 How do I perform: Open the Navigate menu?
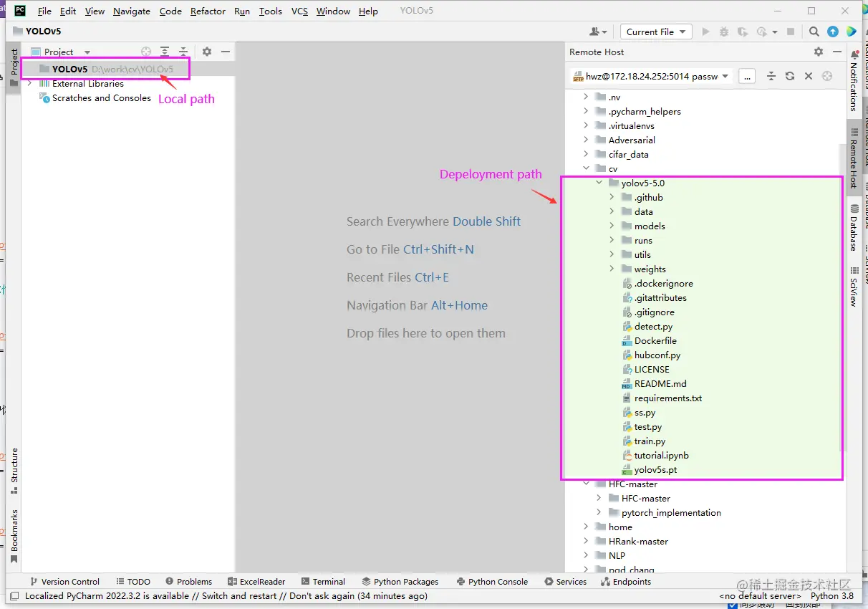pos(132,11)
